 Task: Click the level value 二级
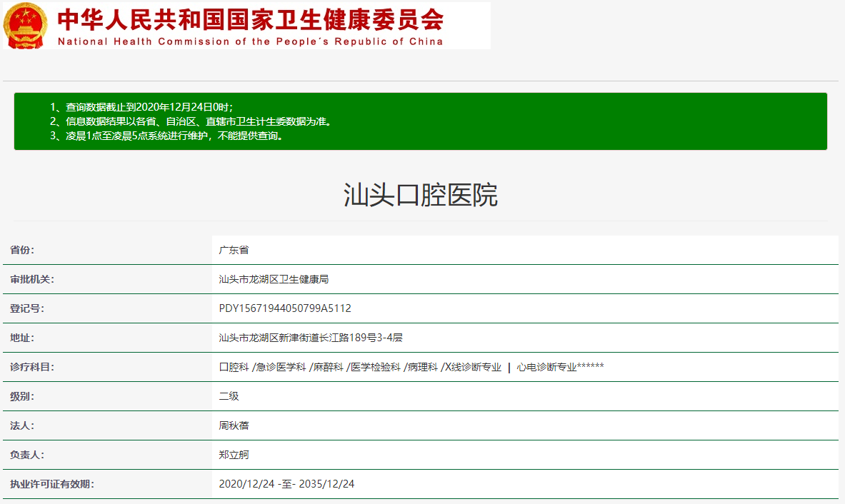point(229,397)
